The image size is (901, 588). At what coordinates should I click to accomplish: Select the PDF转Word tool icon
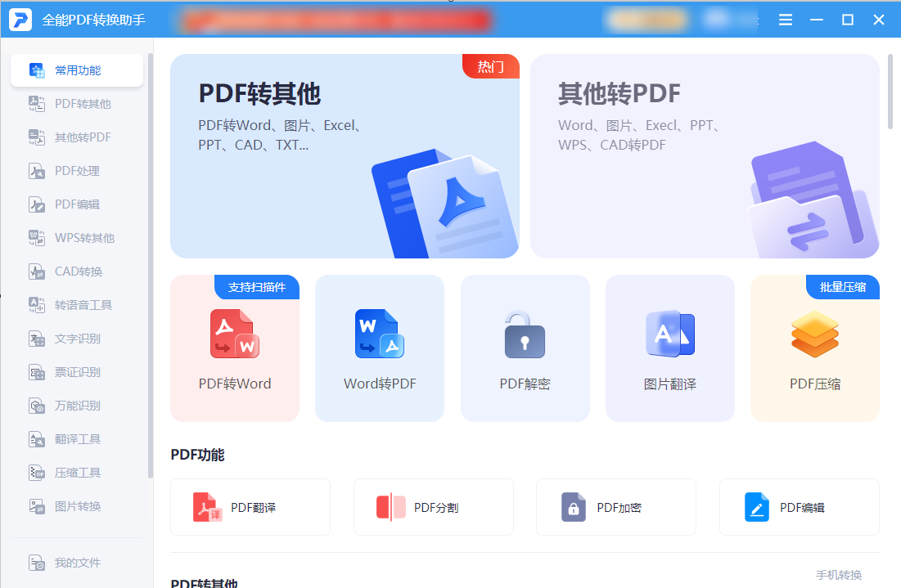tap(235, 334)
